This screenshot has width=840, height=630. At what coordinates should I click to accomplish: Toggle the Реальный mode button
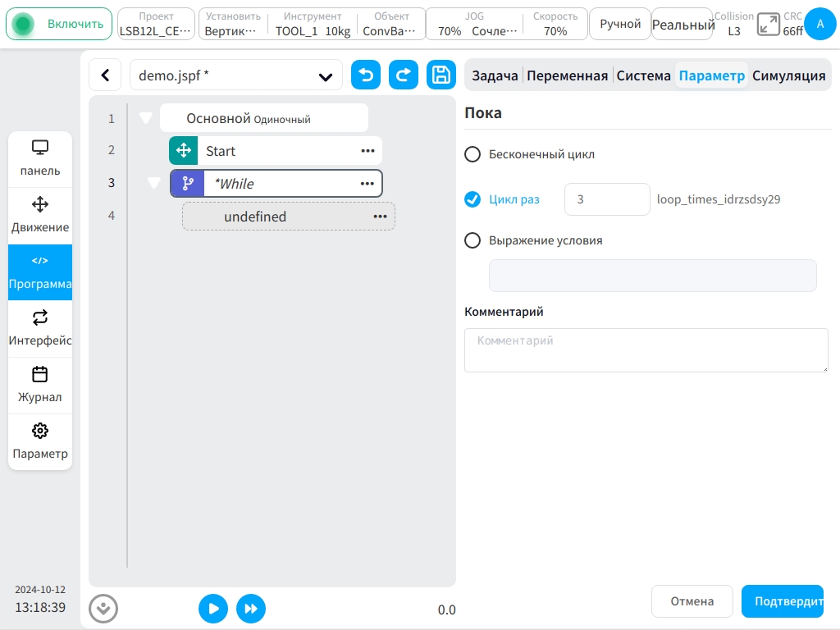click(x=682, y=24)
